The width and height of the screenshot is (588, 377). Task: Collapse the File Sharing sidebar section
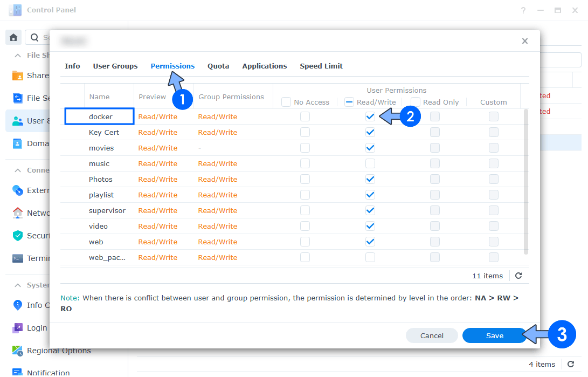coord(18,56)
